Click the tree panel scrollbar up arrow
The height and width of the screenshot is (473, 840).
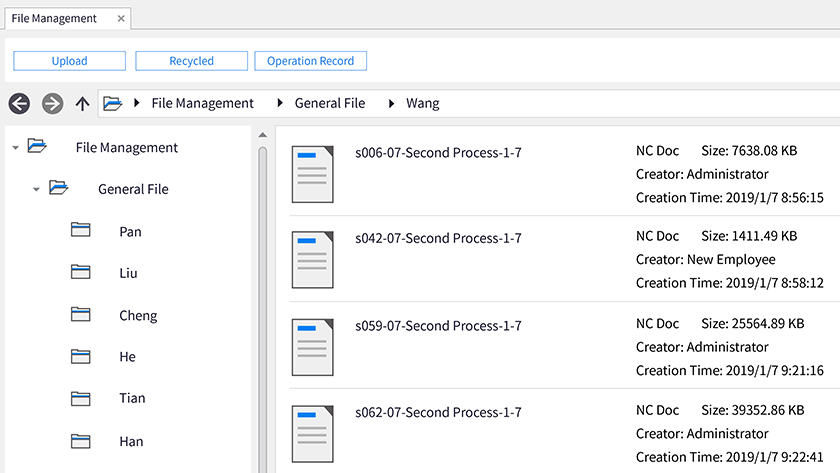tap(262, 135)
